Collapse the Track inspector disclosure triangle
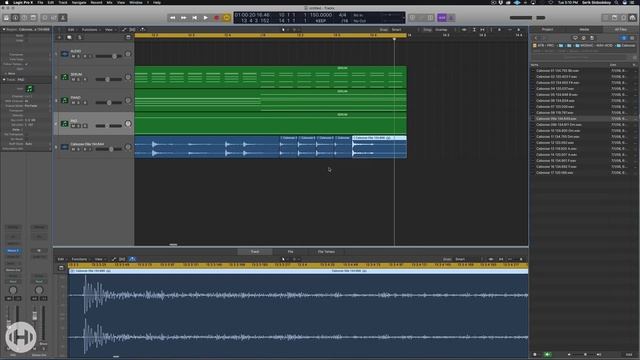640x360 pixels. (4, 80)
